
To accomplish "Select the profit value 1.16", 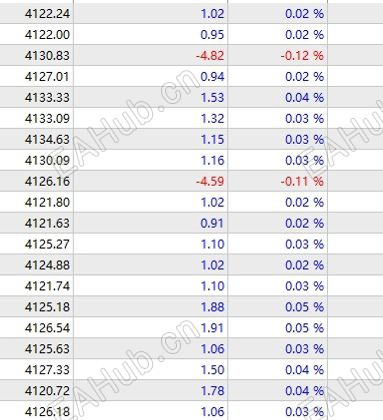I will [212, 160].
